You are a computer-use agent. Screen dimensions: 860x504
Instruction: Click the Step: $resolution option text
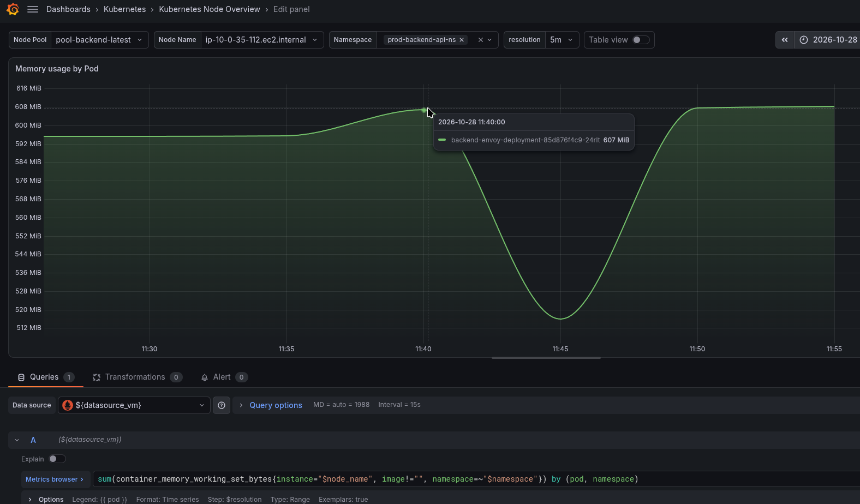235,500
